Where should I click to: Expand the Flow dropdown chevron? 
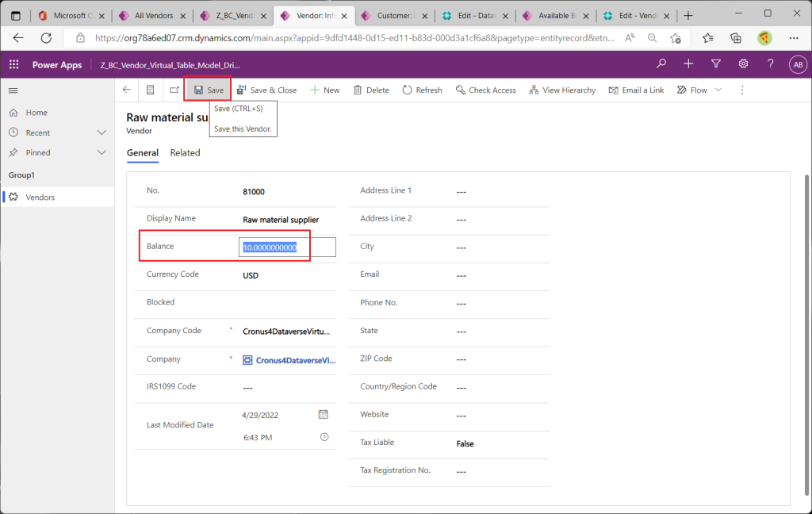click(x=718, y=90)
